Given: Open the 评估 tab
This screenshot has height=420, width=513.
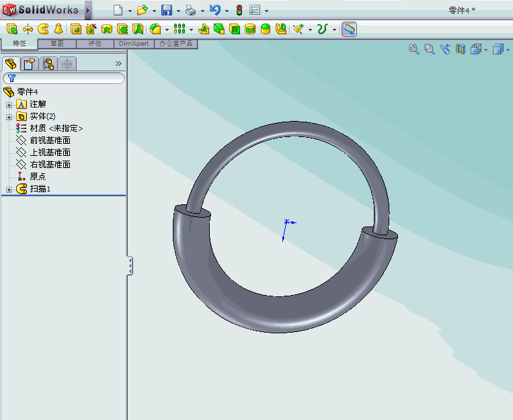Looking at the screenshot, I should tap(95, 44).
